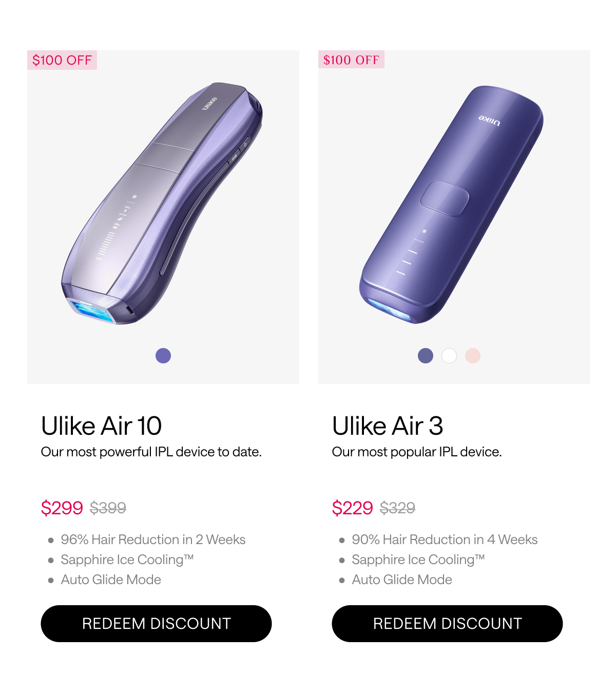Click the $299 sale price
Viewport: 616px width, 695px height.
[62, 508]
